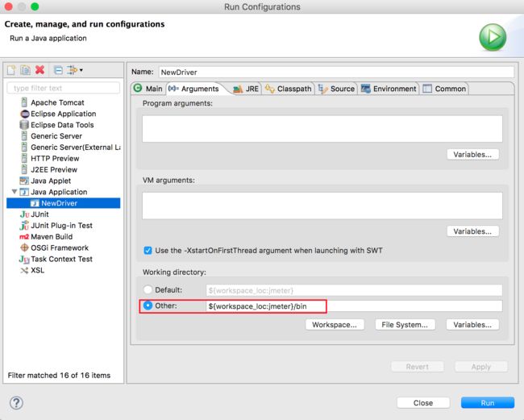Switch to the Arguments tab
This screenshot has width=524, height=420.
193,89
